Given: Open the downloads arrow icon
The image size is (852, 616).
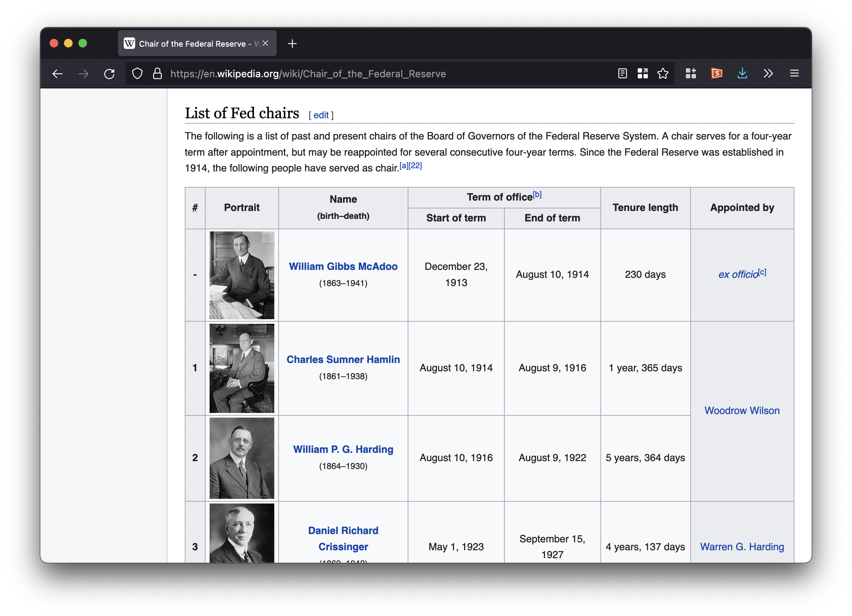Looking at the screenshot, I should 742,73.
